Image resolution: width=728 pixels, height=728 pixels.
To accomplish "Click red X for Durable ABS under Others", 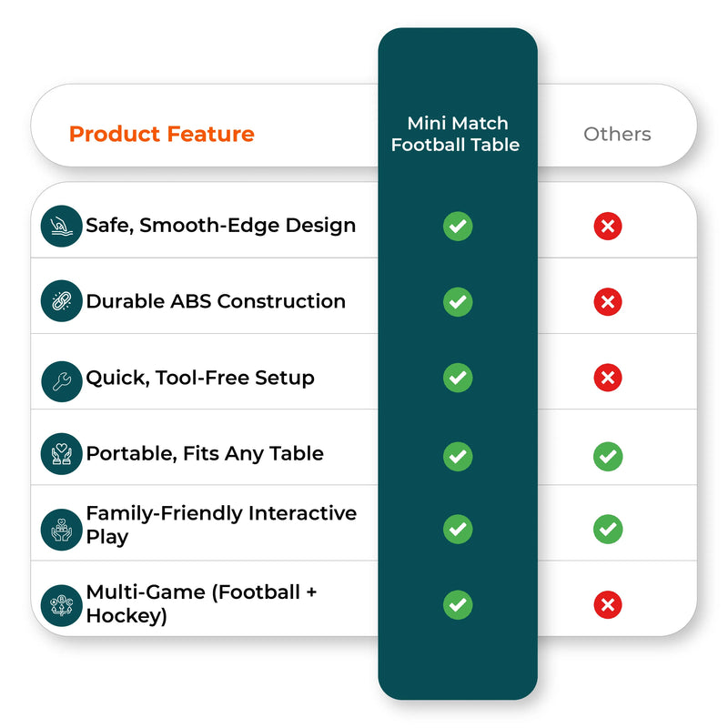I will (608, 302).
